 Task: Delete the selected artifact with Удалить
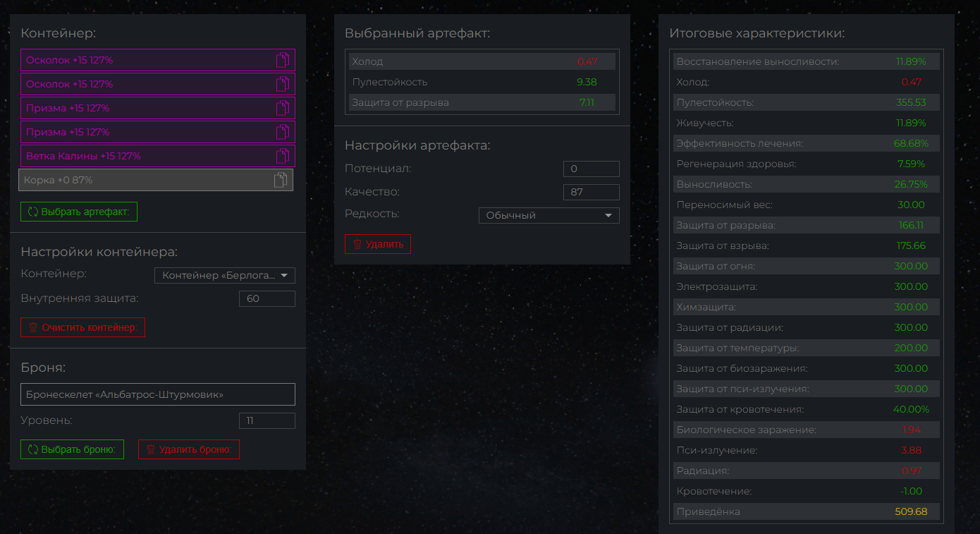(378, 244)
